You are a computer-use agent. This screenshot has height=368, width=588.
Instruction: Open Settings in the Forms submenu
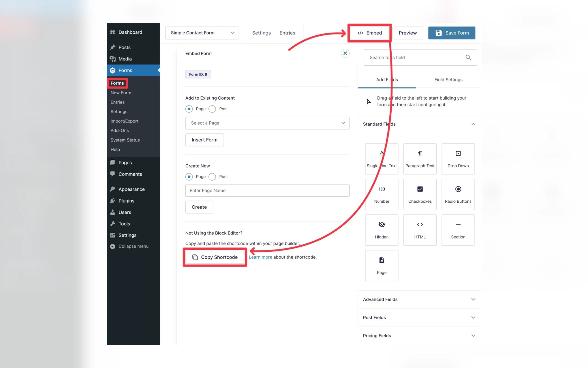(119, 112)
